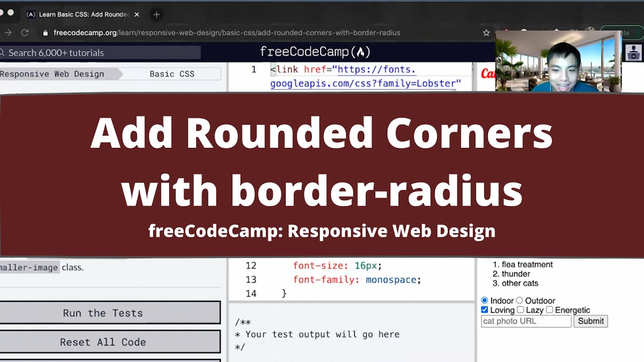Select the Outdoor radio button
The height and width of the screenshot is (362, 644).
click(x=519, y=301)
